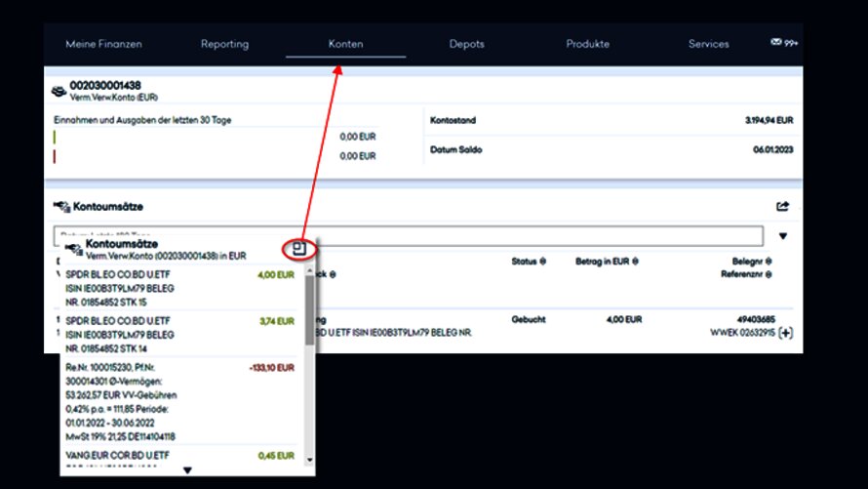The width and height of the screenshot is (868, 489).
Task: Expand the date filter dropdown arrow
Action: pos(783,236)
